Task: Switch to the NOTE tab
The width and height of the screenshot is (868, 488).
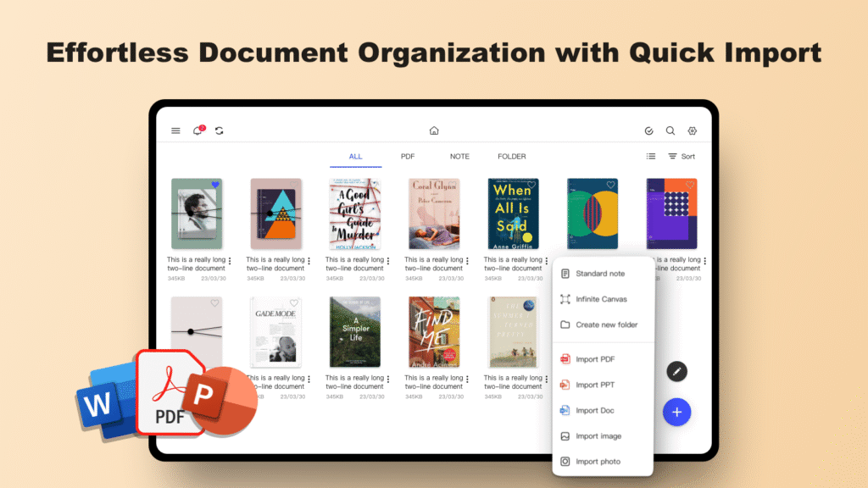Action: (459, 157)
